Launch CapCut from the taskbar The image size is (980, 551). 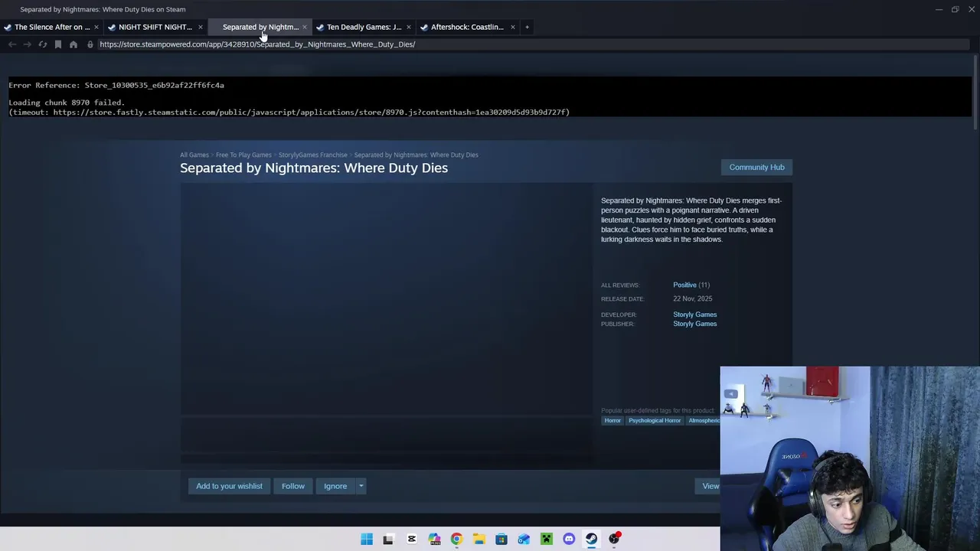[411, 539]
